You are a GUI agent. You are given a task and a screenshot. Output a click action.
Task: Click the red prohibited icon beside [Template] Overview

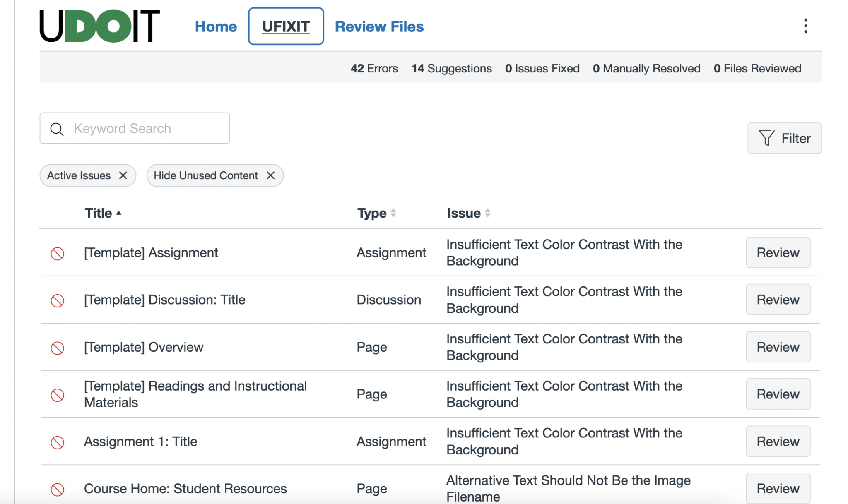tap(58, 348)
